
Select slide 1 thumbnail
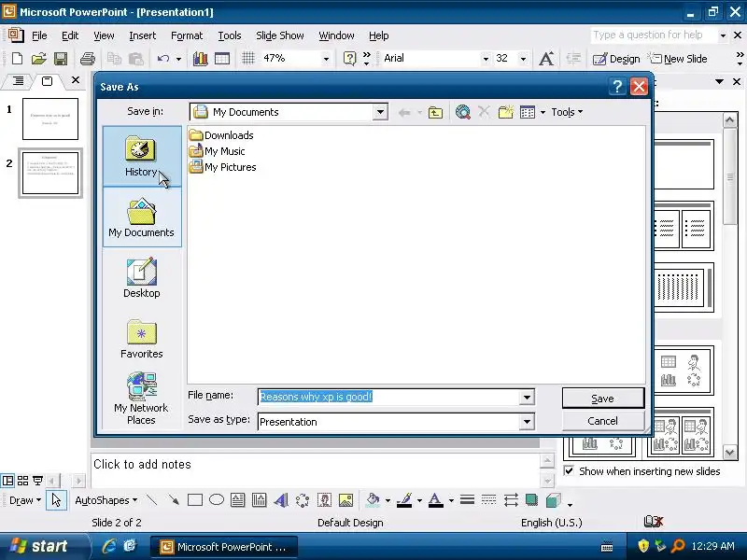pos(50,119)
